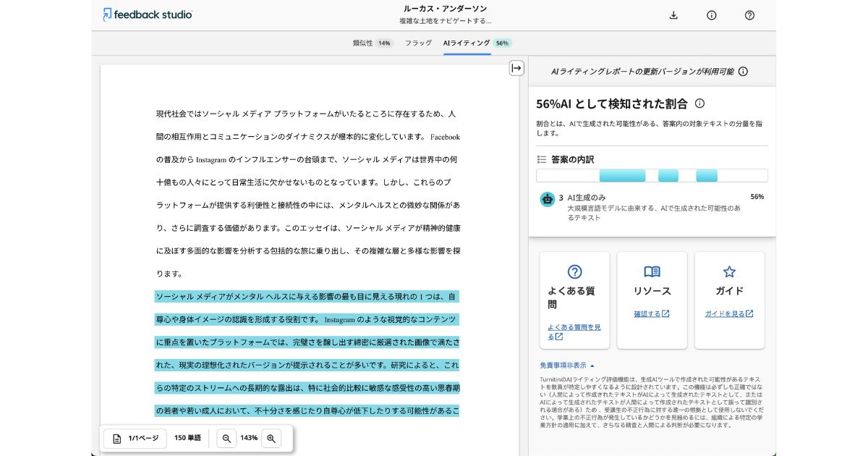Screen dimensions: 868x456
Task: Click the よくある質問を見る link
Action: (574, 330)
